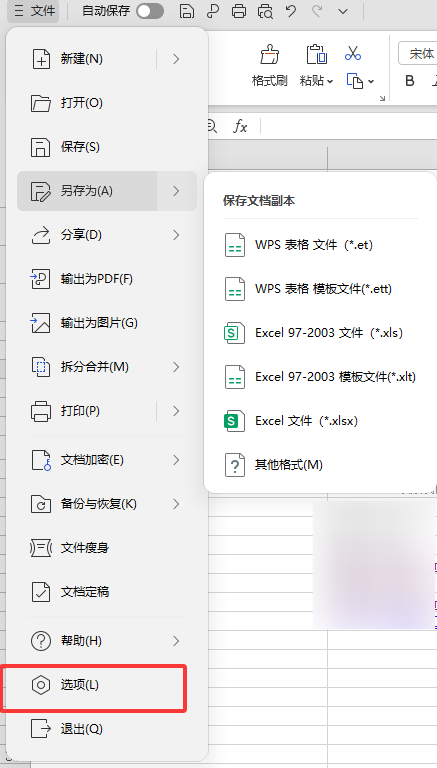Expand the 打印 submenu arrow
The height and width of the screenshot is (768, 437).
pos(176,411)
